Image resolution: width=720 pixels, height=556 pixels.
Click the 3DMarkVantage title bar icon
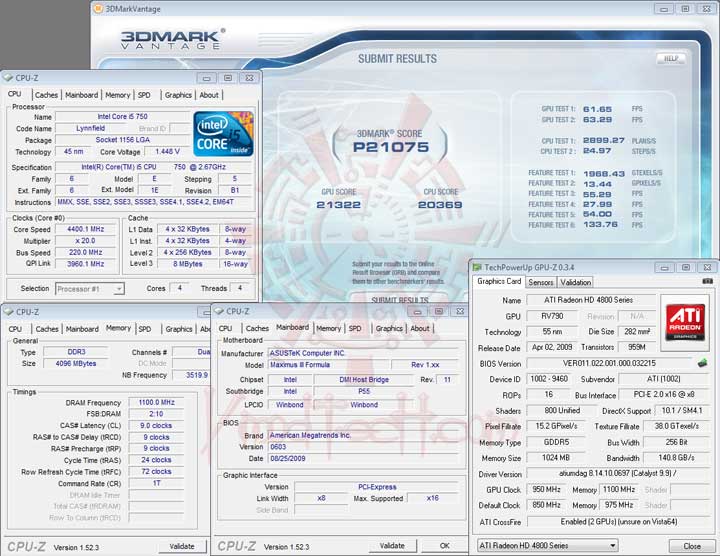pos(97,8)
